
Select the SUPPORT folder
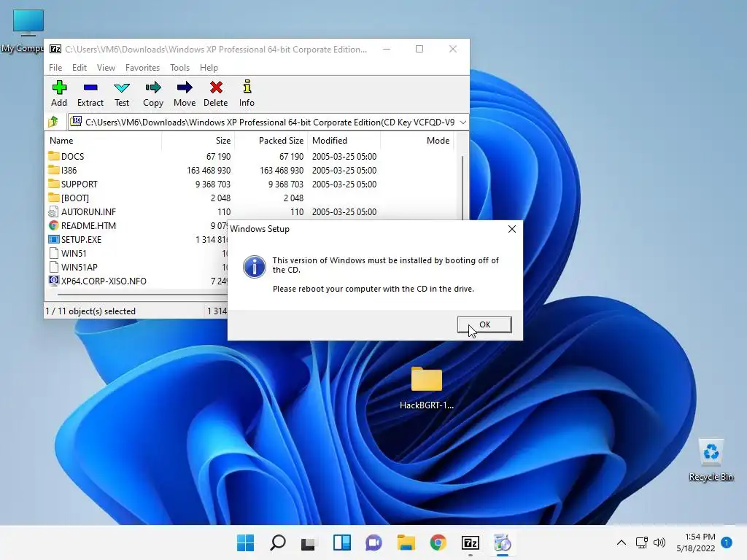(x=73, y=184)
